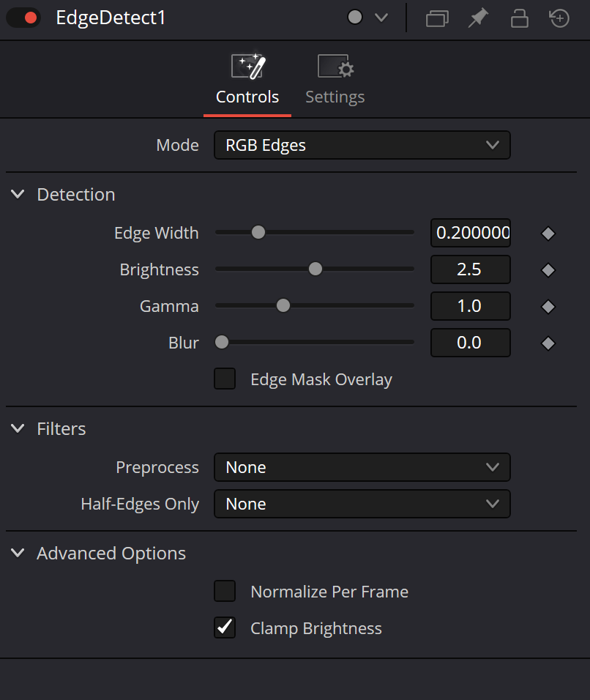Collapse the Filters section

18,428
